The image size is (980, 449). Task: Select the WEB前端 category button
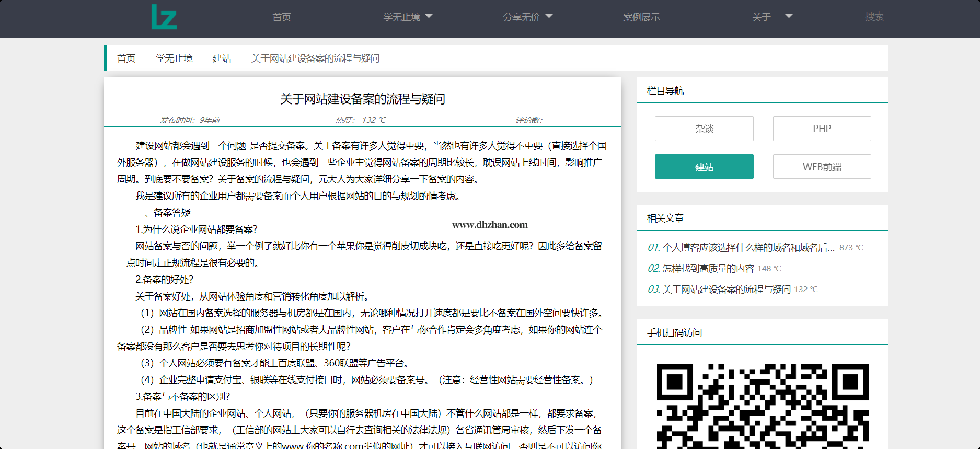click(x=822, y=167)
